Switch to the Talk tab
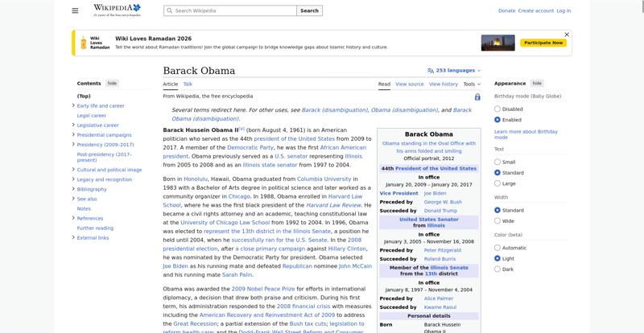This screenshot has height=333, width=644. [x=188, y=84]
